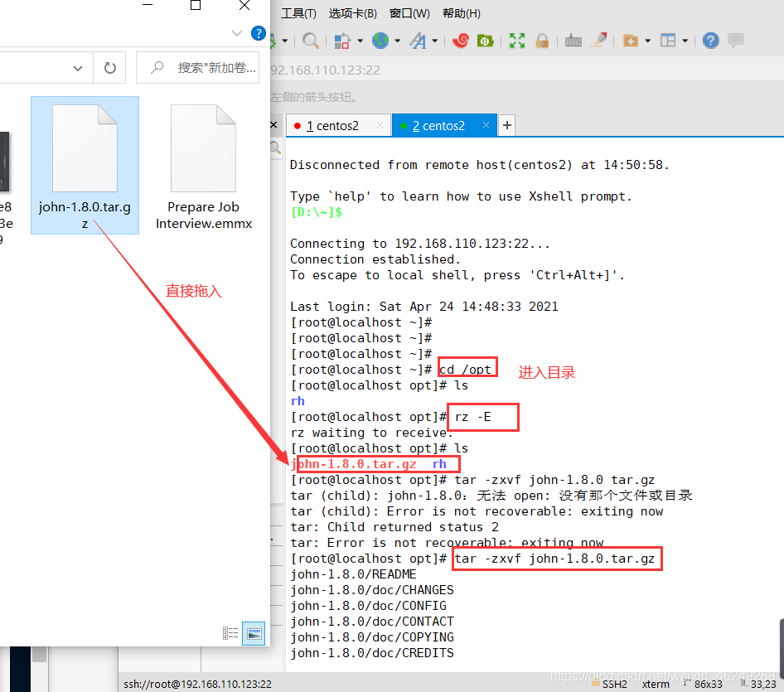Click the new folder plus icon in toolbar

coord(631,41)
